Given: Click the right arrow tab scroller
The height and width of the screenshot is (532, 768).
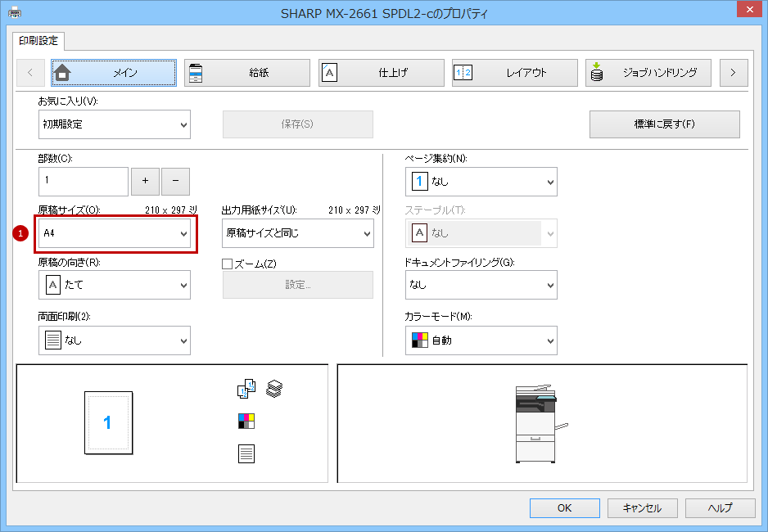Looking at the screenshot, I should click(734, 73).
